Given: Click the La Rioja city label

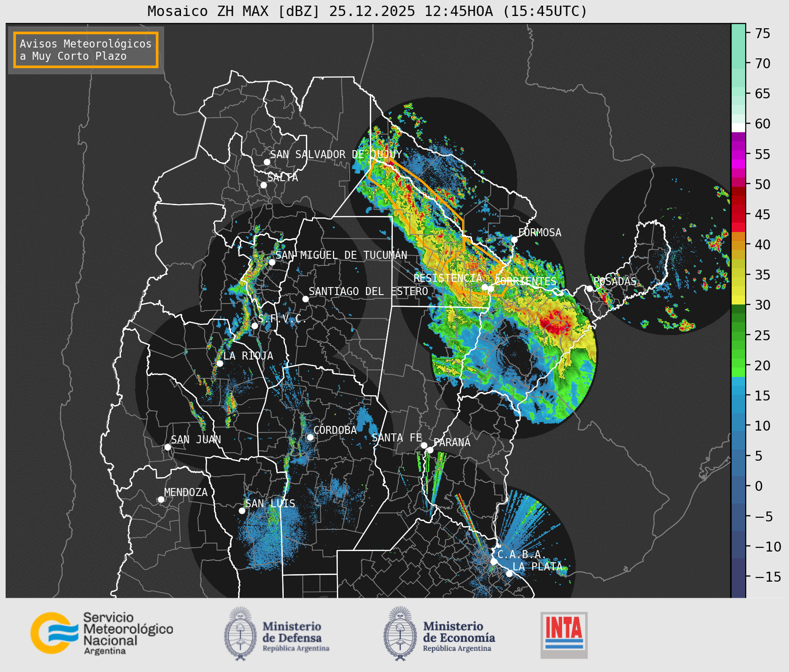Looking at the screenshot, I should tap(248, 356).
